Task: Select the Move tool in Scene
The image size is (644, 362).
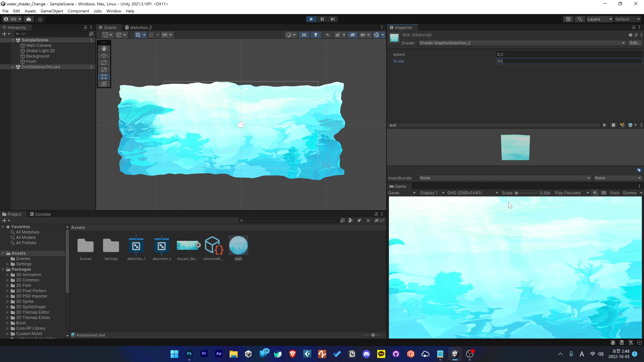Action: click(104, 55)
